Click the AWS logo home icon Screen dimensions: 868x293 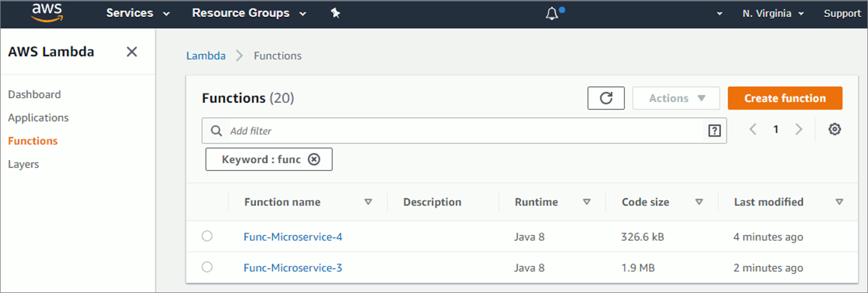pyautogui.click(x=47, y=13)
